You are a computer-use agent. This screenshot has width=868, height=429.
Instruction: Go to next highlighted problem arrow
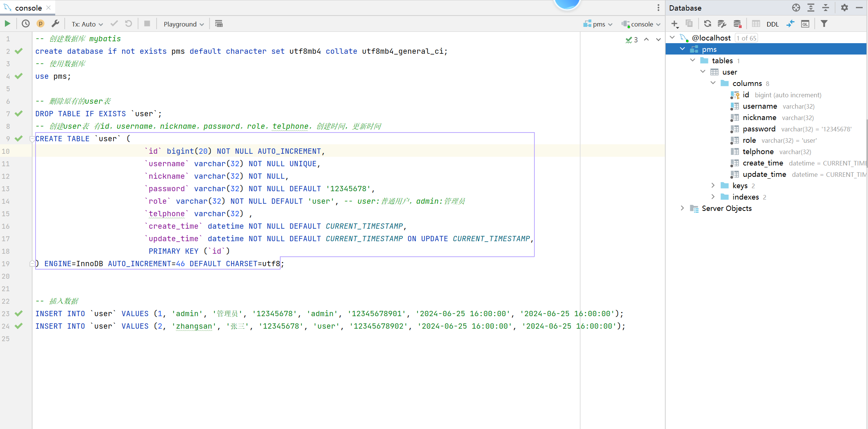658,40
